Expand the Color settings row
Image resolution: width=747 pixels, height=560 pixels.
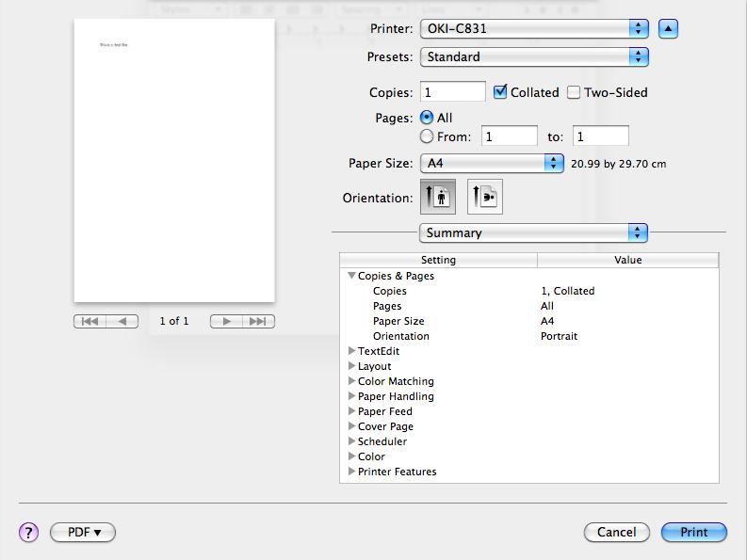351,456
